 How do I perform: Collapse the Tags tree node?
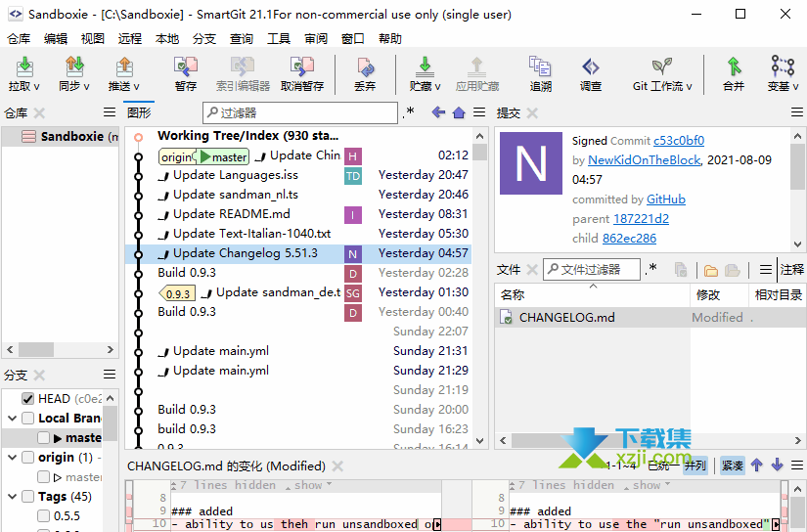[13, 497]
